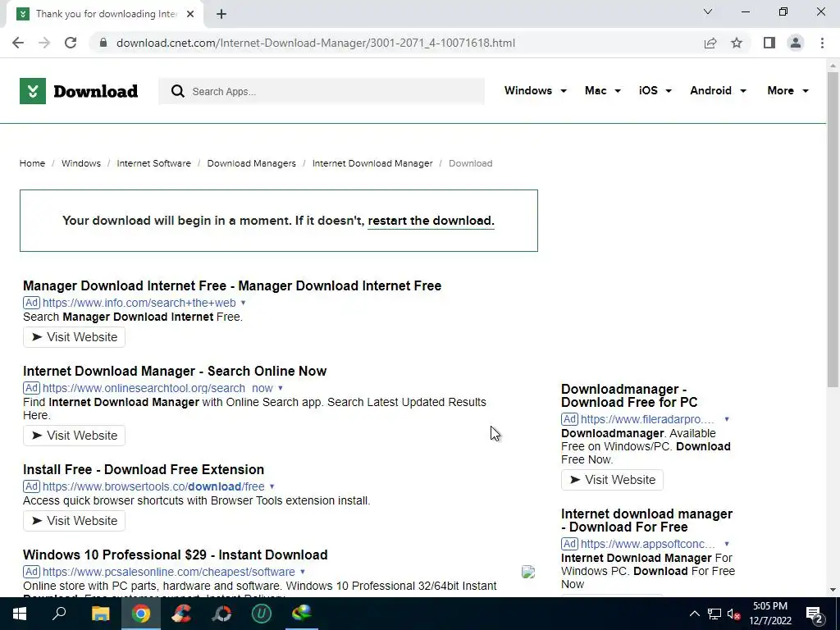Open Download Managers breadcrumb
This screenshot has height=630, width=840.
251,163
